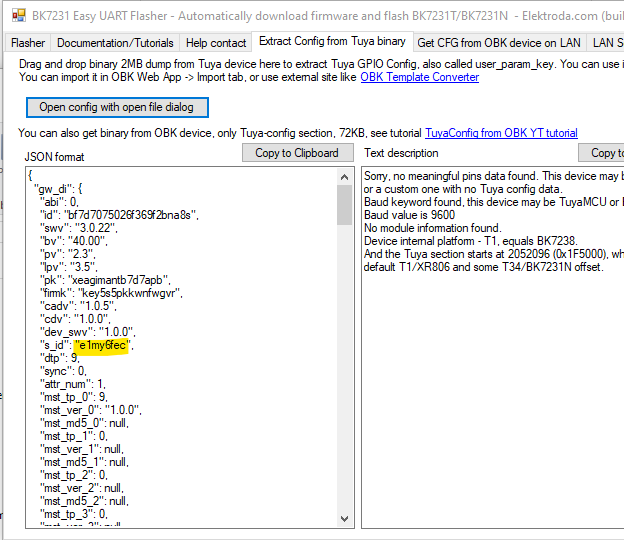Click the "mst_md5_2": null line
Viewport: 624px width, 540px height.
click(84, 501)
